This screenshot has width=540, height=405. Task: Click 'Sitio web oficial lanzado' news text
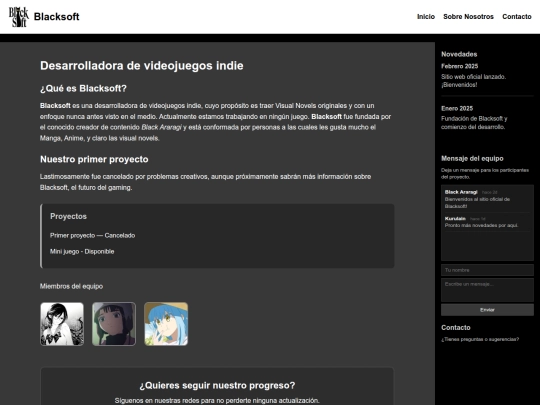(474, 81)
